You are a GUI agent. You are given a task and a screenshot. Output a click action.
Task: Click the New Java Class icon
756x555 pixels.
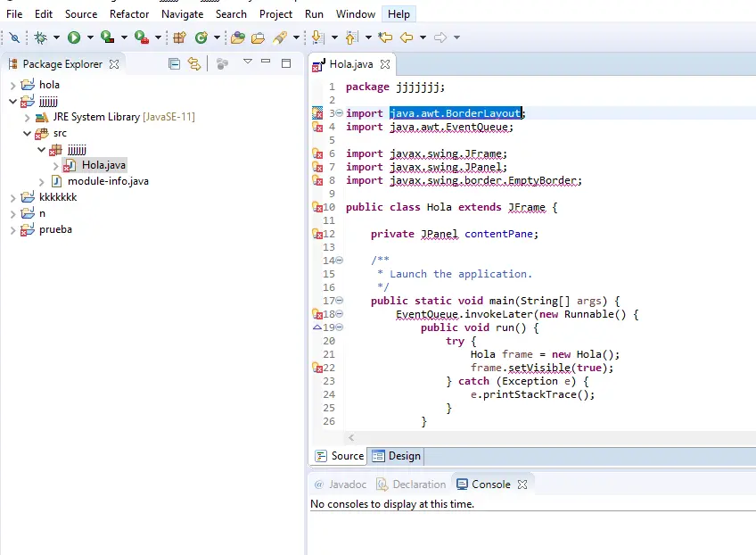tap(201, 37)
